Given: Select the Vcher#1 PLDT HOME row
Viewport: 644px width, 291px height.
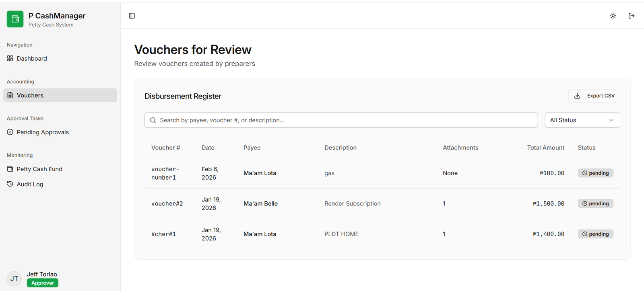Looking at the screenshot, I should [341, 234].
